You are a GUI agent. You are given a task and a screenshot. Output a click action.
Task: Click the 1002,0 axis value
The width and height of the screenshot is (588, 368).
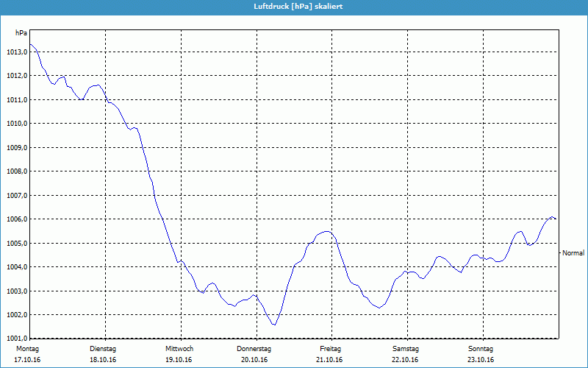coord(16,315)
